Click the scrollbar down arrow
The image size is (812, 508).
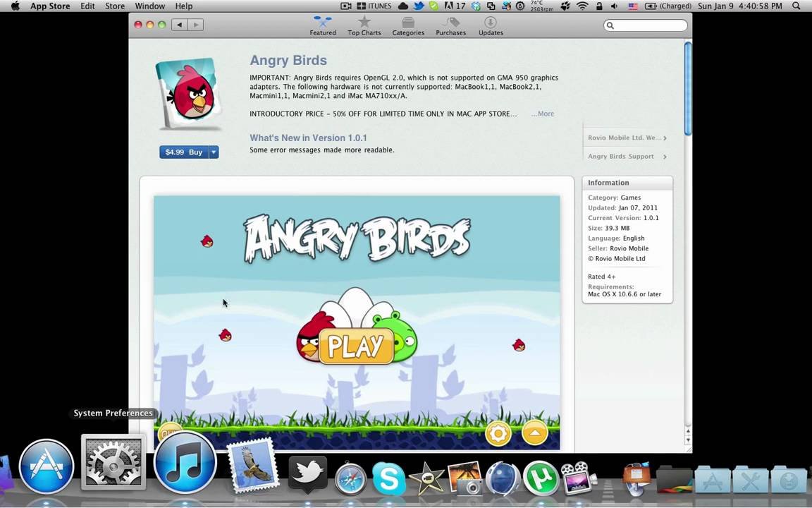click(x=688, y=440)
